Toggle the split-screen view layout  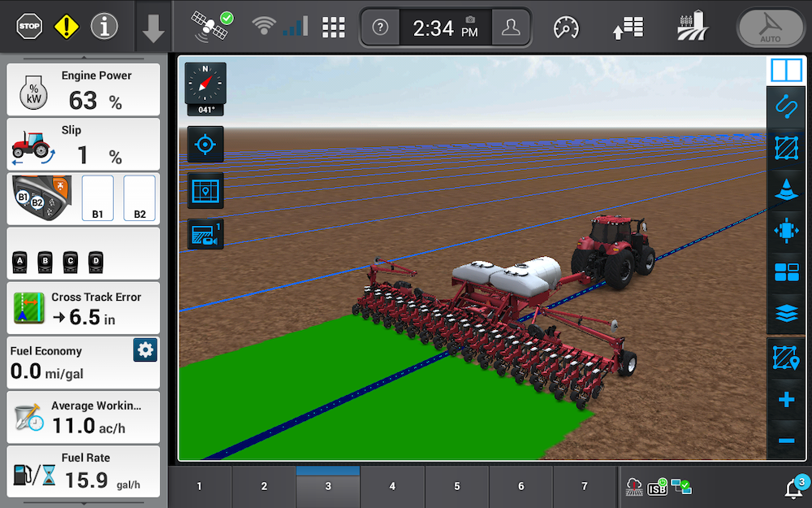click(786, 69)
